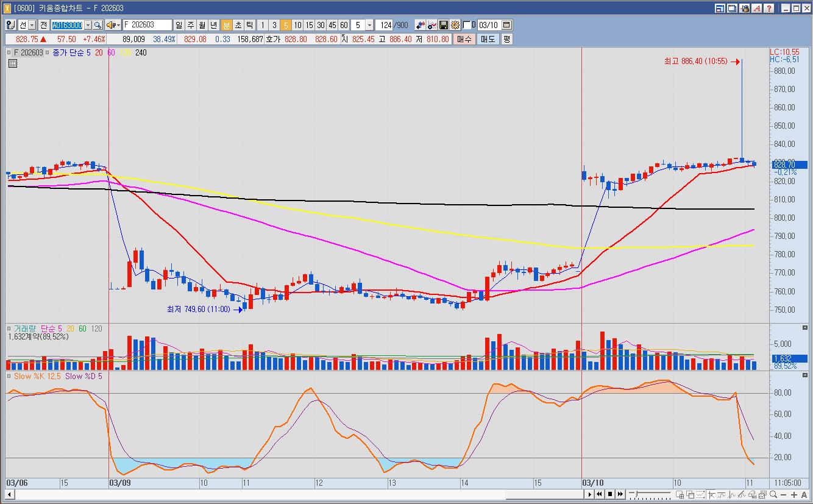Select the 주 (weekly) period tab
Image resolution: width=813 pixels, height=504 pixels.
[x=190, y=25]
